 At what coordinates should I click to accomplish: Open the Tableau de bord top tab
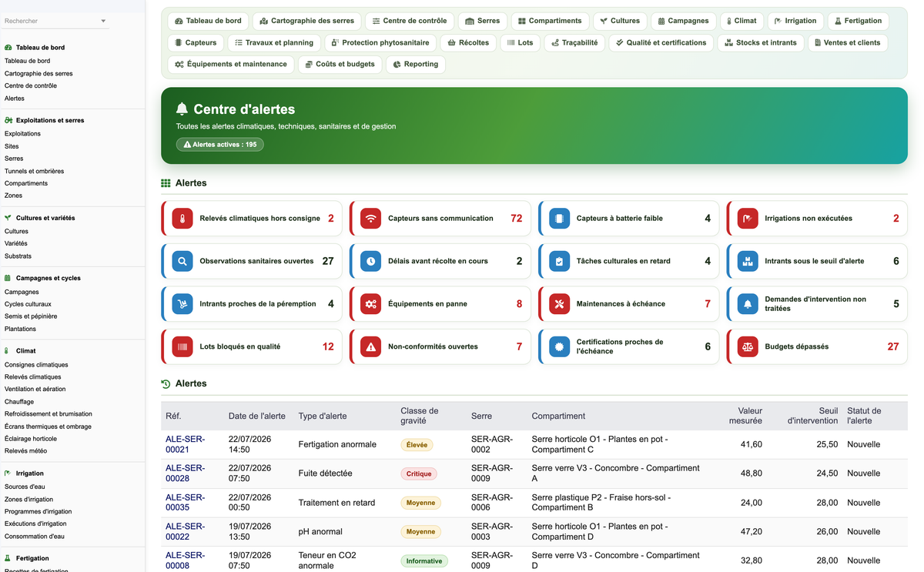point(208,21)
